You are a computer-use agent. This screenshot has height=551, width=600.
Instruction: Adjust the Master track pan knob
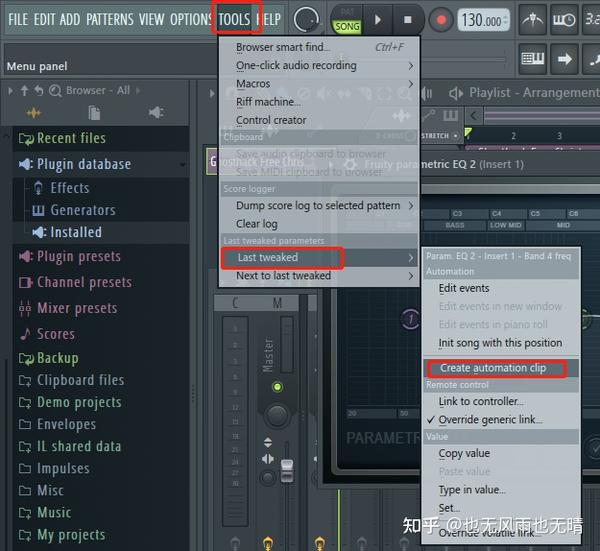coord(277,416)
